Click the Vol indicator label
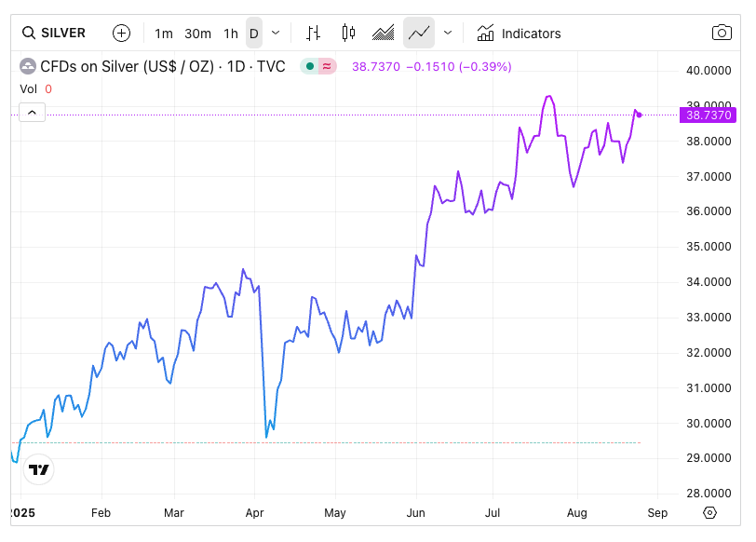The height and width of the screenshot is (542, 756). [x=28, y=89]
